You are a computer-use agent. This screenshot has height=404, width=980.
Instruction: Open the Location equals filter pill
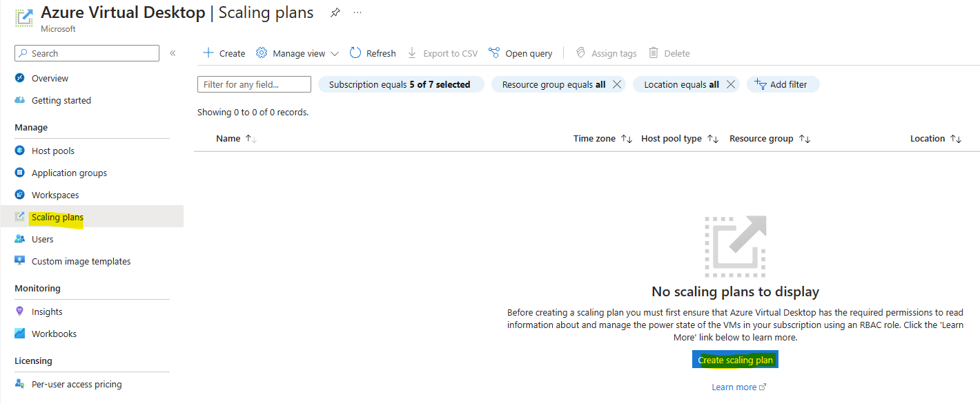point(681,84)
